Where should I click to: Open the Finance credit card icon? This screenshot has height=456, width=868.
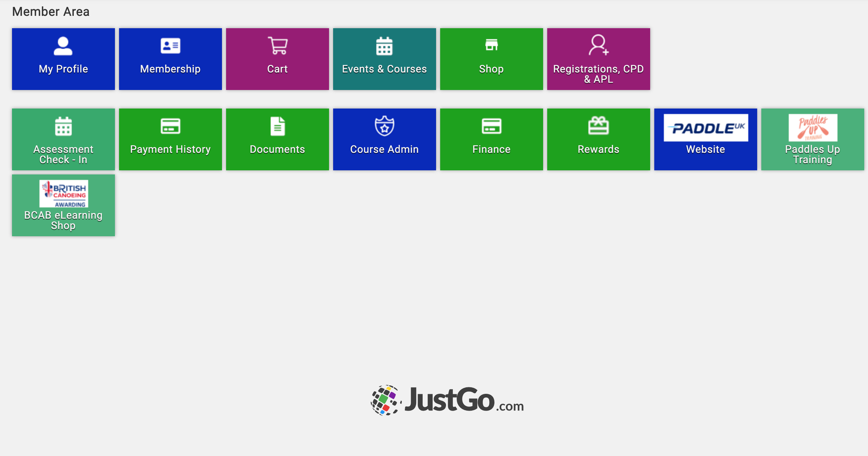point(491,126)
